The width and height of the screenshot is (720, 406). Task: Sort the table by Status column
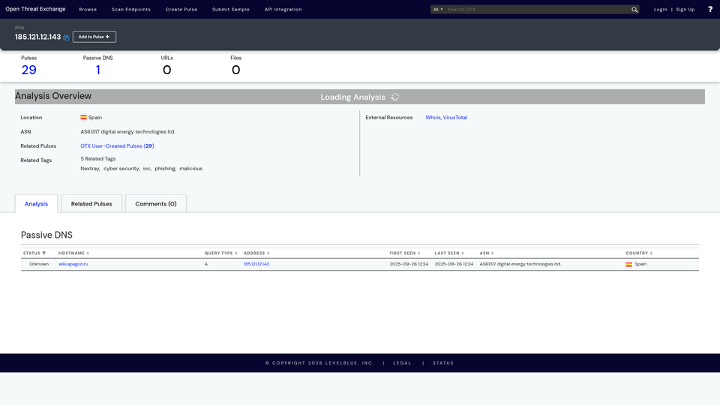pyautogui.click(x=34, y=253)
